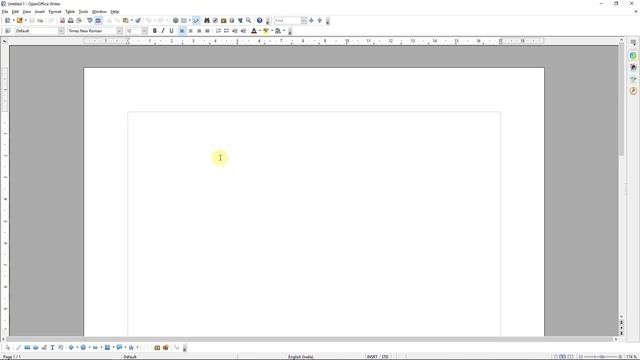Viewport: 640px width, 360px height.
Task: Toggle Underline formatting
Action: tap(171, 31)
